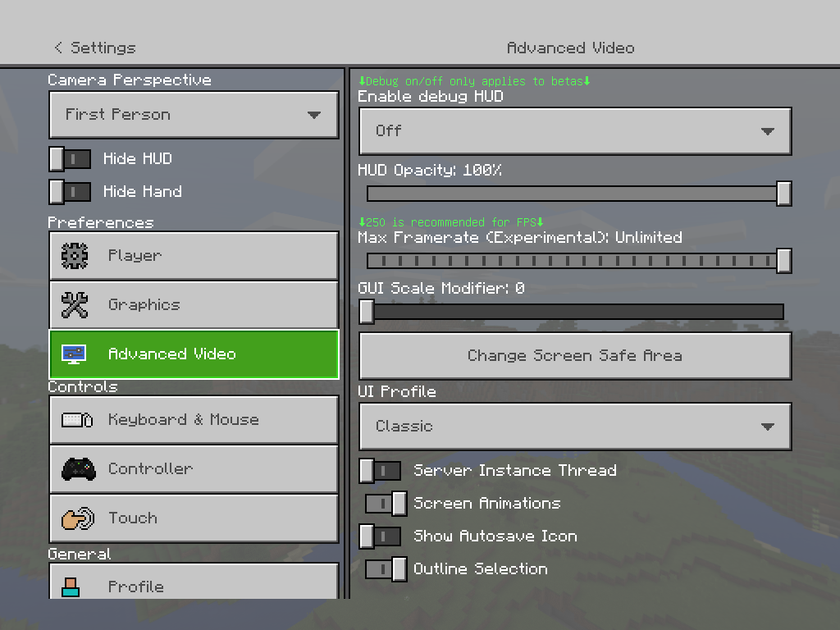The width and height of the screenshot is (840, 630).
Task: Click the hand icon beside Touch
Action: pyautogui.click(x=78, y=518)
